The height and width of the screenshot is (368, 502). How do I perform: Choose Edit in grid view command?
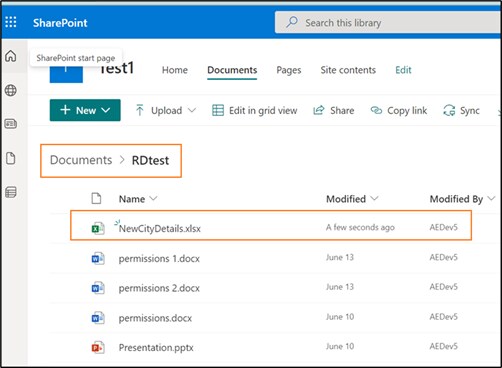[x=255, y=110]
